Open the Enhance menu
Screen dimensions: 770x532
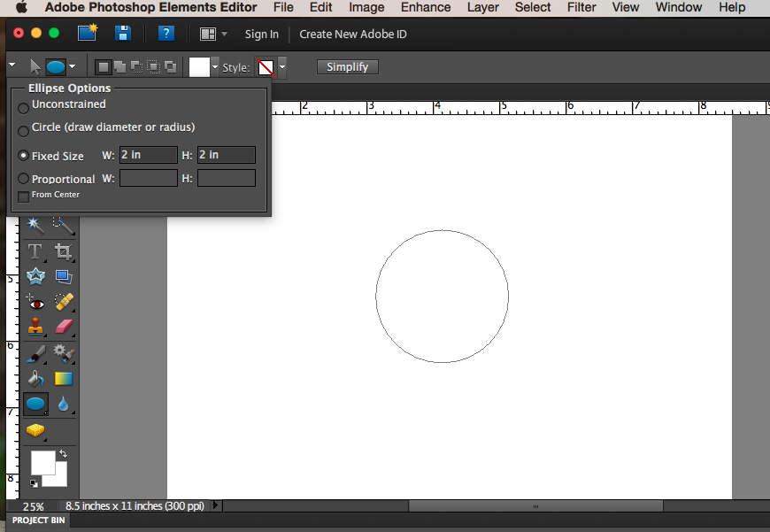(x=426, y=7)
